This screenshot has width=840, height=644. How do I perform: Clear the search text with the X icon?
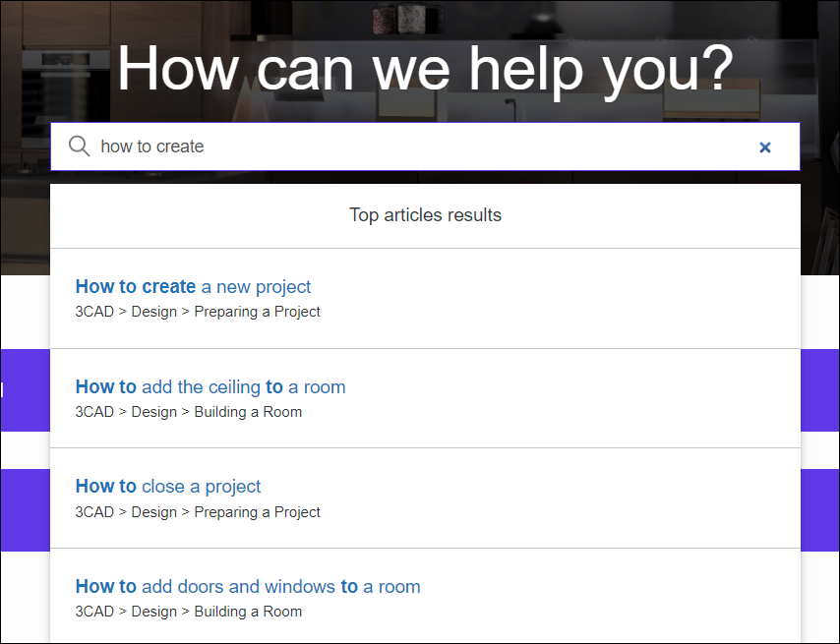[x=765, y=147]
